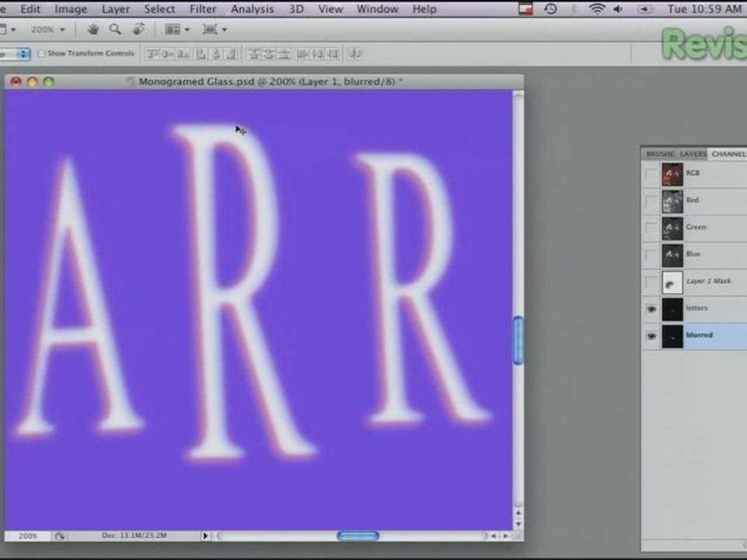
Task: Click the flag icon in menu bar
Action: (x=525, y=9)
